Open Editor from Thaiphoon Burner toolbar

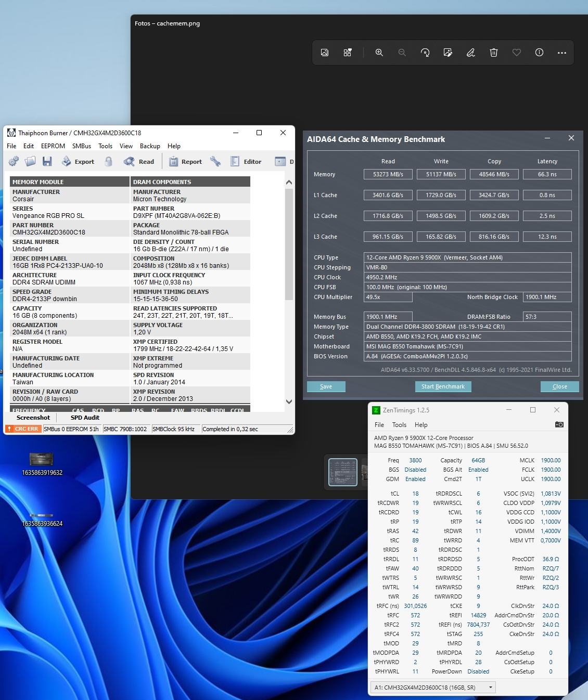click(246, 162)
